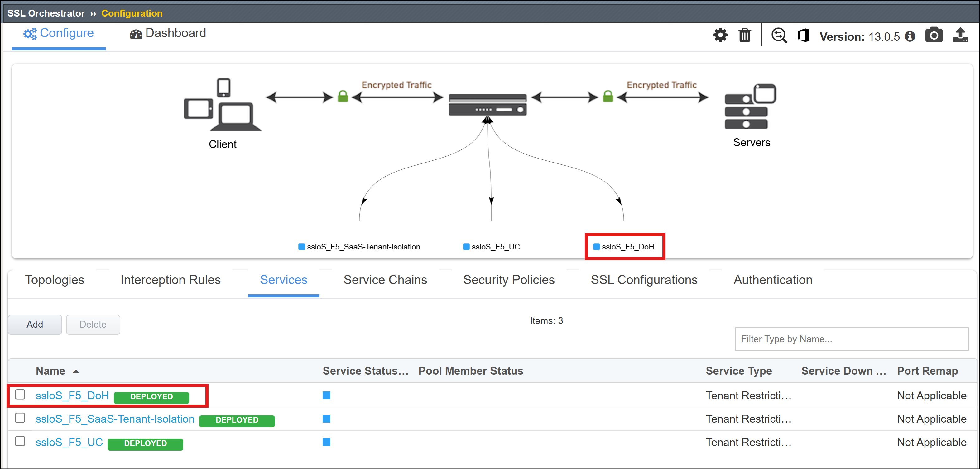Click the SSL Orchestrator appliance icon
This screenshot has width=980, height=469.
(487, 105)
